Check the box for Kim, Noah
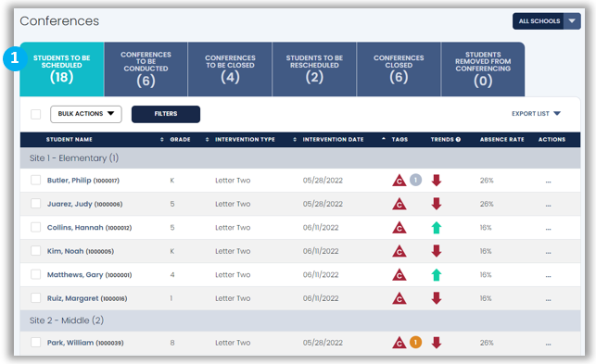This screenshot has height=364, width=596. coord(36,250)
